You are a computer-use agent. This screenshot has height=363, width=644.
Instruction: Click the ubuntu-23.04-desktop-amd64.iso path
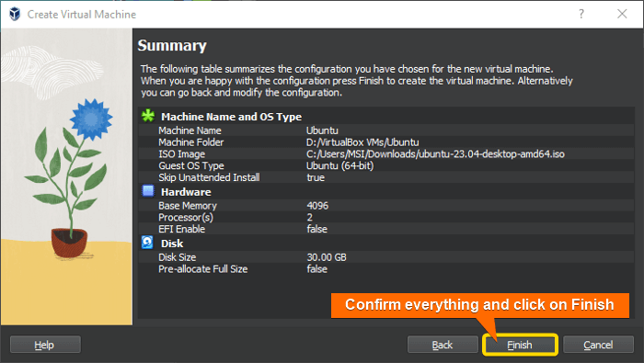pos(435,154)
